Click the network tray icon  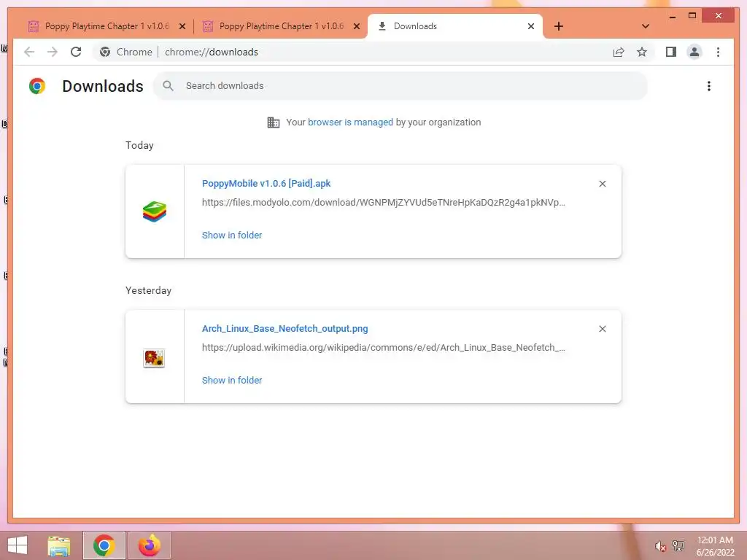678,545
